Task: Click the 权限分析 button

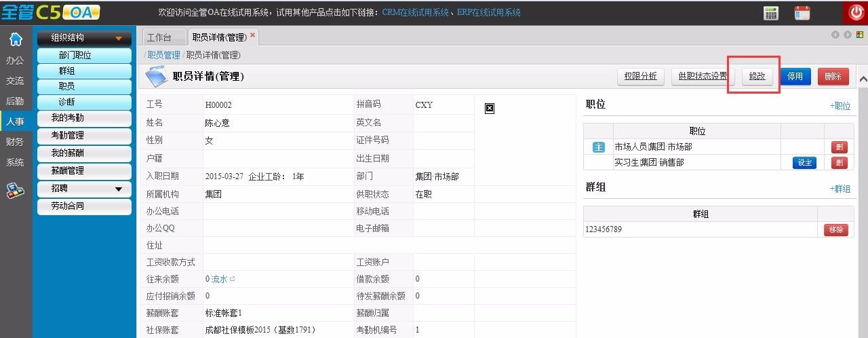Action: pos(641,77)
